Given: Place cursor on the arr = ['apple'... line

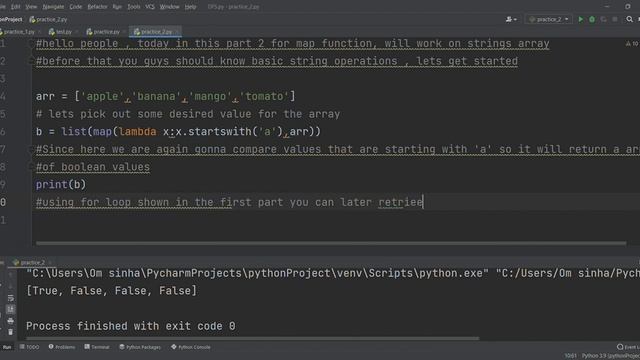Looking at the screenshot, I should pyautogui.click(x=165, y=96).
